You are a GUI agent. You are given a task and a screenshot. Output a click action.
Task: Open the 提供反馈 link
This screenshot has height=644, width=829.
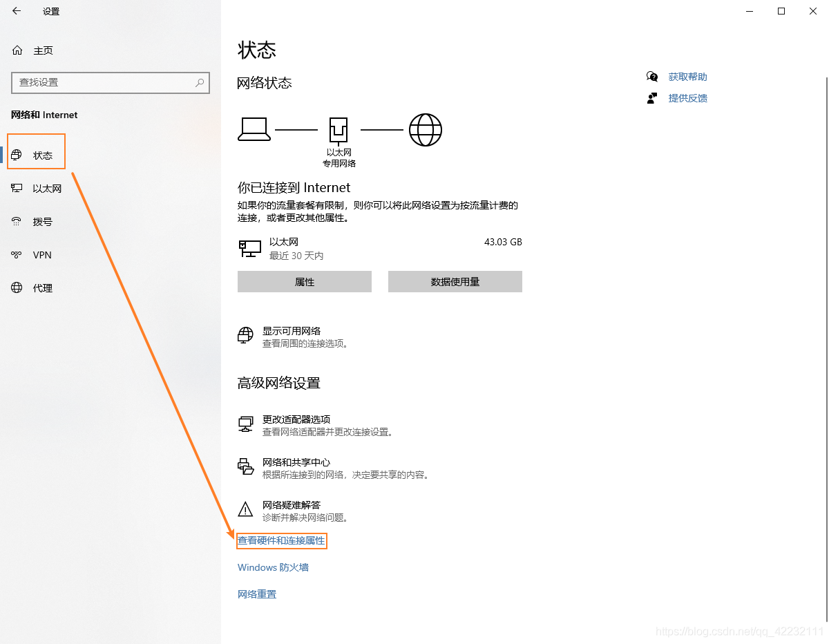tap(688, 98)
